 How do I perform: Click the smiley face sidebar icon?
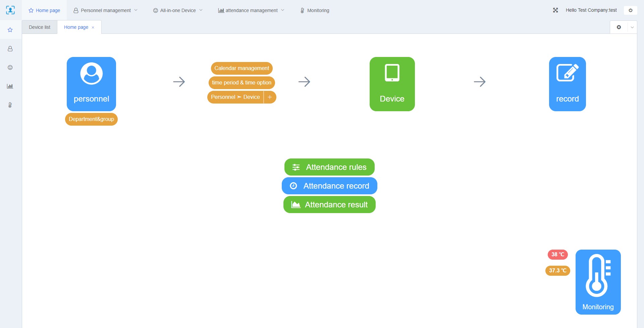tap(10, 67)
